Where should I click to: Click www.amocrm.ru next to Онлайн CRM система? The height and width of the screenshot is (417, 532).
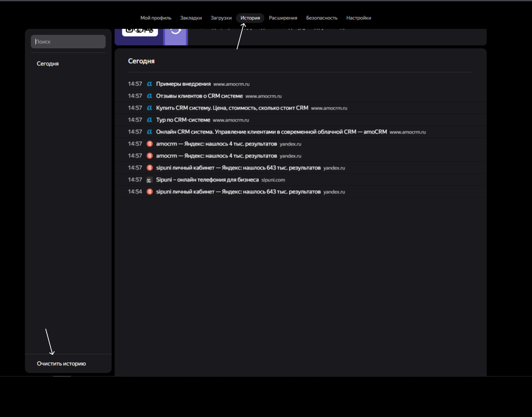pyautogui.click(x=408, y=132)
